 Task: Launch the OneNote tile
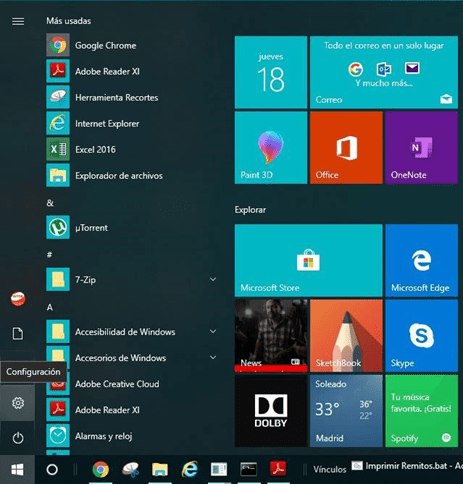421,147
